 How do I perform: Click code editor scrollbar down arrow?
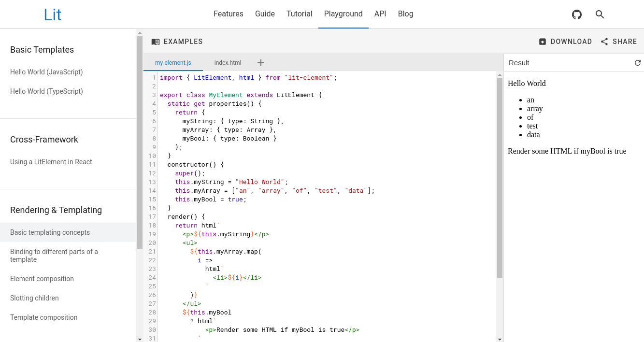tap(500, 339)
